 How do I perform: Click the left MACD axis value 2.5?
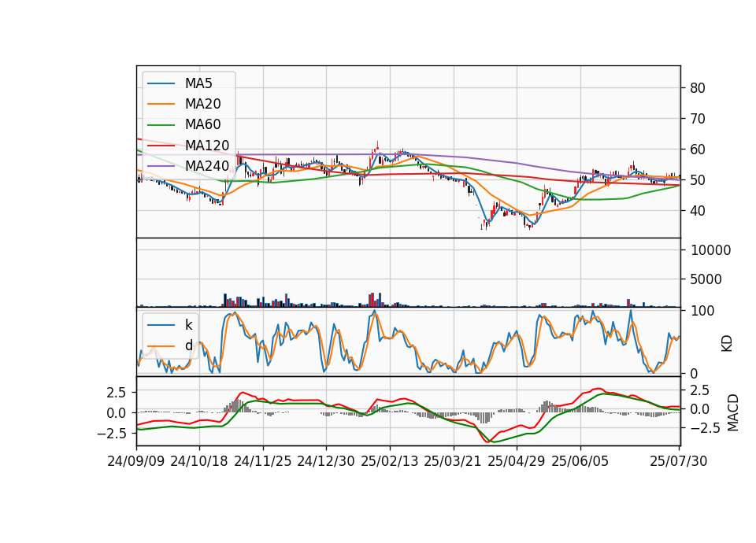coord(117,393)
